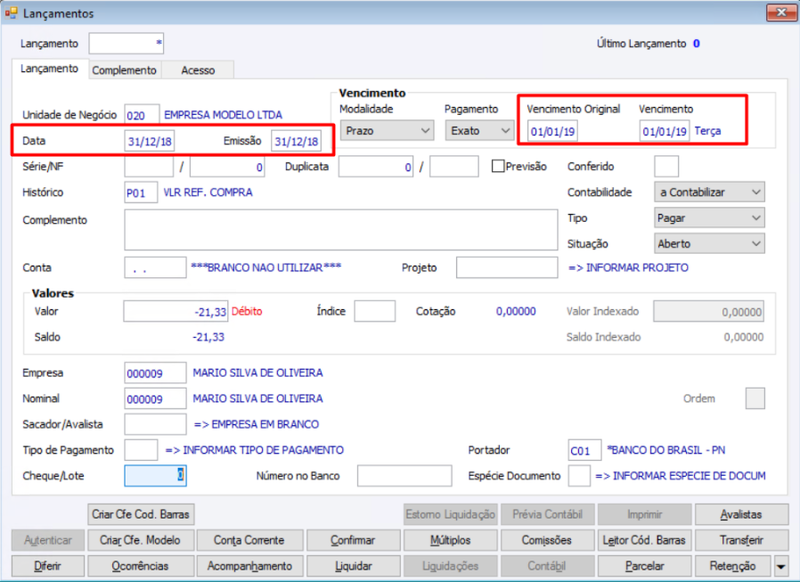Click the Confirmar button

[352, 540]
